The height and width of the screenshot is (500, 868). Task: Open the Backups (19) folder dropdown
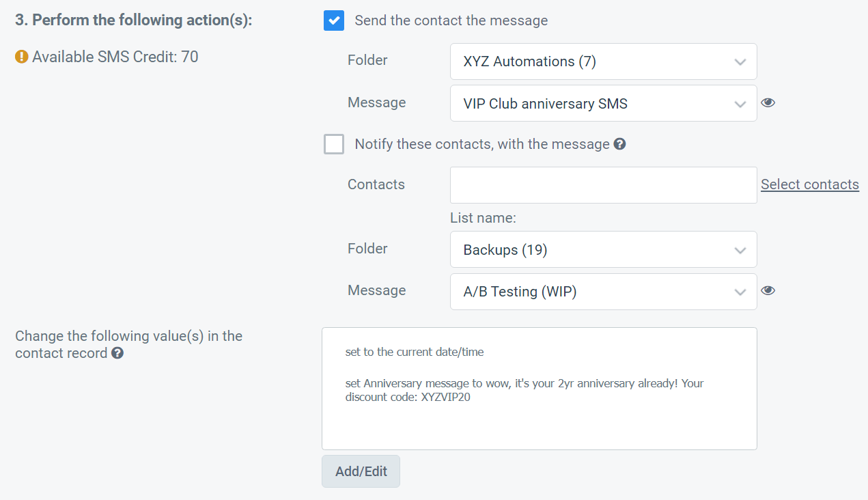[603, 249]
